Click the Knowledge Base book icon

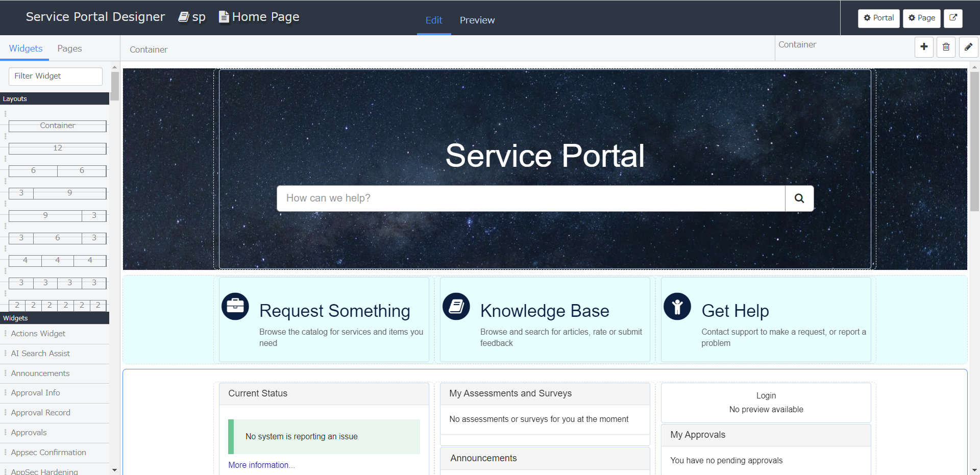tap(456, 306)
